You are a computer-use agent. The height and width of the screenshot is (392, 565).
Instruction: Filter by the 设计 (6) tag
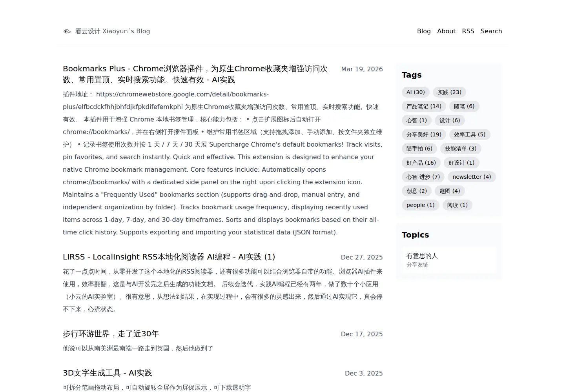pyautogui.click(x=450, y=120)
